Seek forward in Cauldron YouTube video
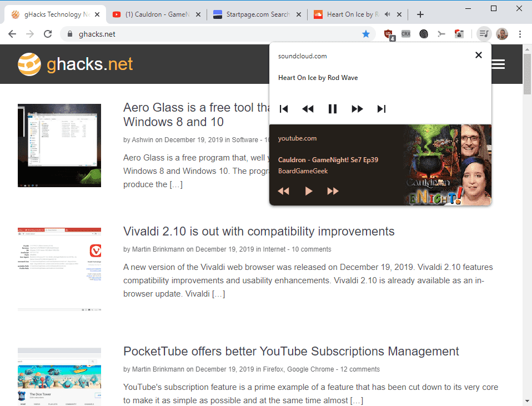 [333, 191]
